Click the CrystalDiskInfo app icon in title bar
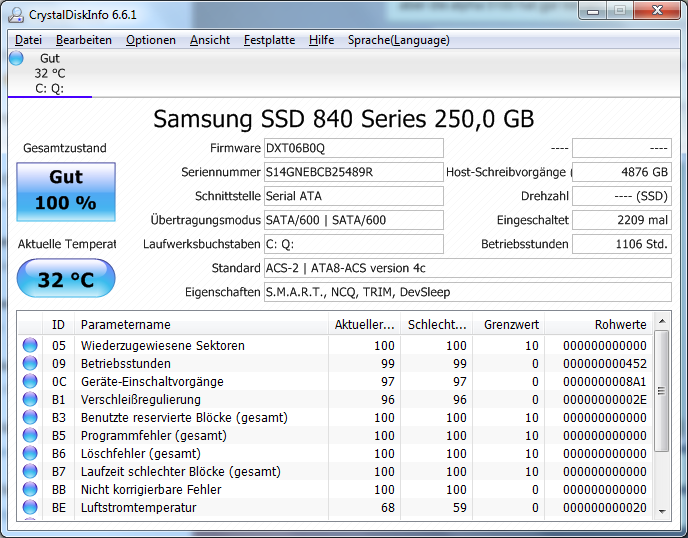Screen dimensions: 688x538 pos(16,15)
